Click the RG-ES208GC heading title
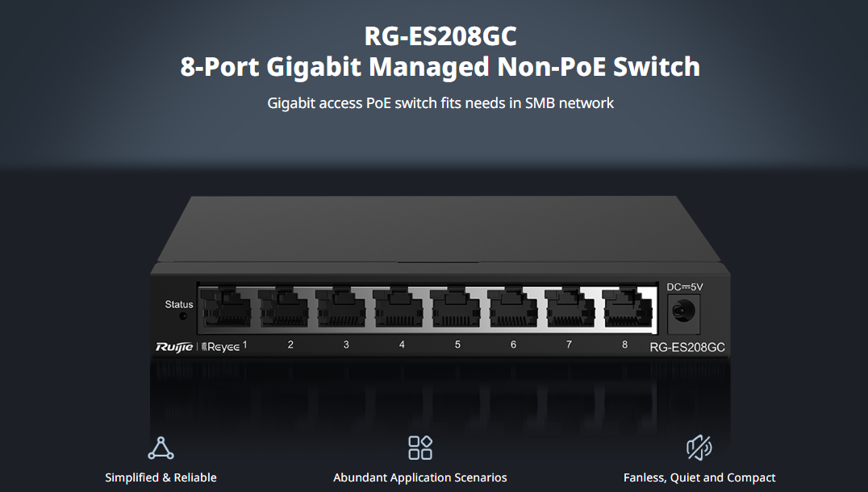 440,36
